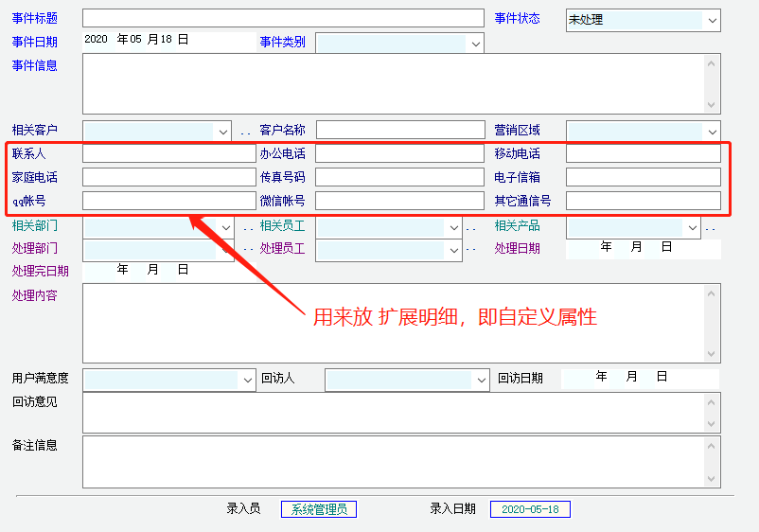
Task: Click the 联系人 input field
Action: 168,153
